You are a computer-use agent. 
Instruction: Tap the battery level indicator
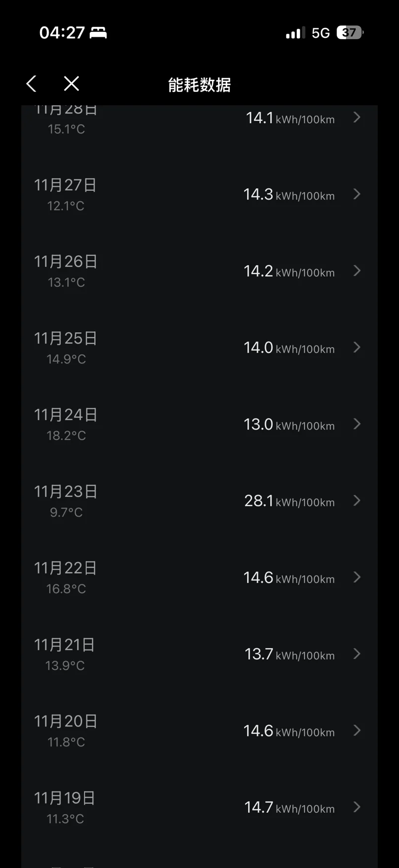point(350,33)
